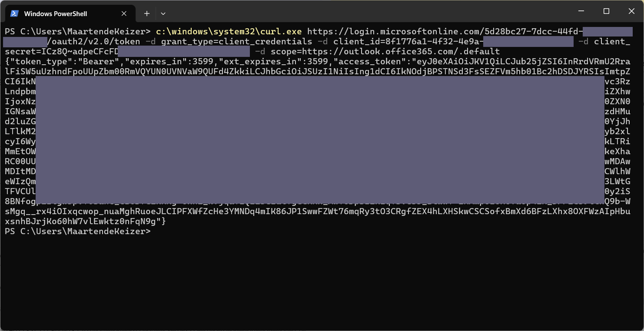Click the "ext_expires_in":3599 value

pyautogui.click(x=272, y=62)
